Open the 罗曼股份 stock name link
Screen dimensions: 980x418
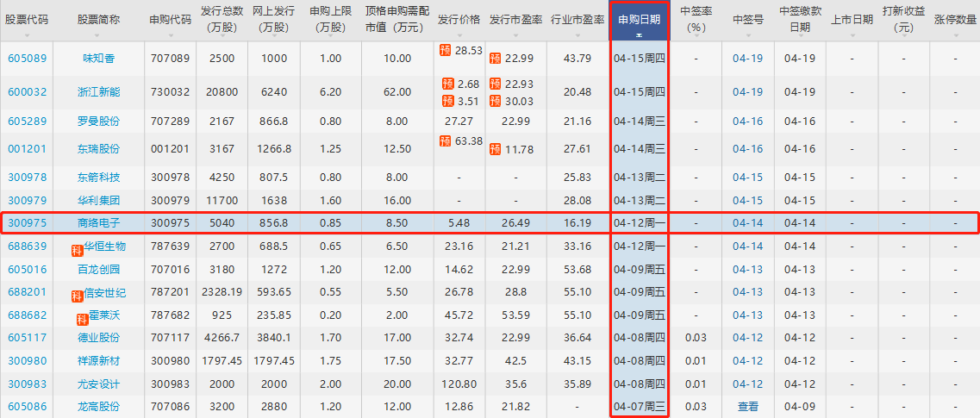(x=99, y=121)
